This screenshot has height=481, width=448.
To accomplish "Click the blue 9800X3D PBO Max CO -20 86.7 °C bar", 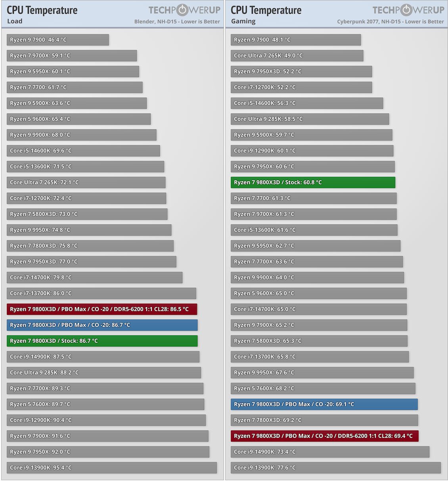I will [102, 325].
